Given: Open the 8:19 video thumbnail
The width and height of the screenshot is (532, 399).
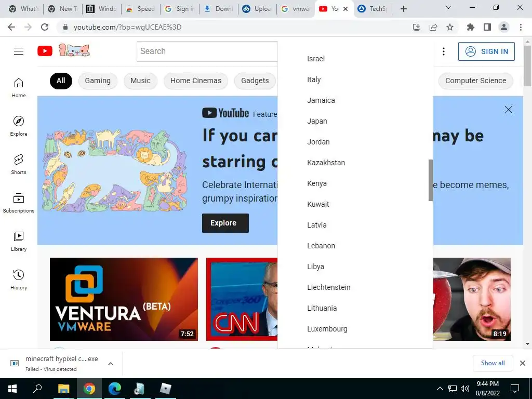Looking at the screenshot, I should pyautogui.click(x=472, y=299).
